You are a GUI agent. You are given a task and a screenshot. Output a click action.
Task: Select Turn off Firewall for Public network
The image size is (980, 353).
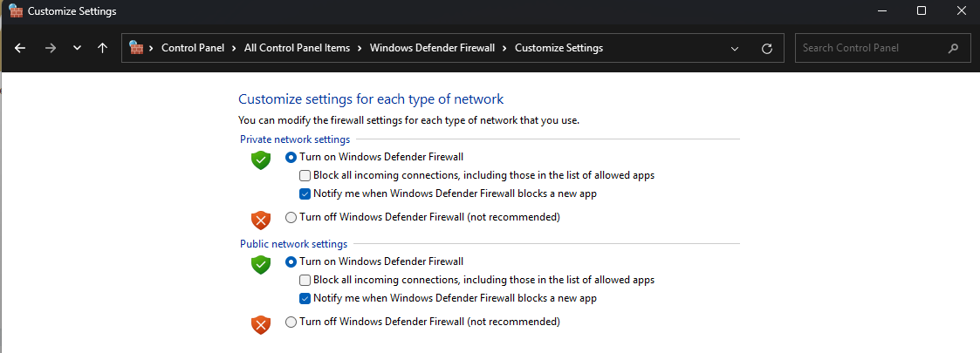(291, 322)
